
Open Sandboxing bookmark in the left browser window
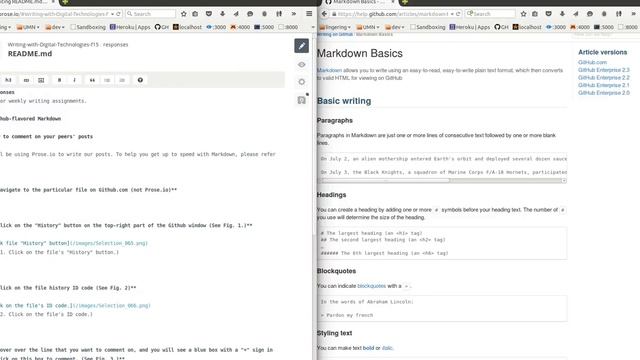88,27
